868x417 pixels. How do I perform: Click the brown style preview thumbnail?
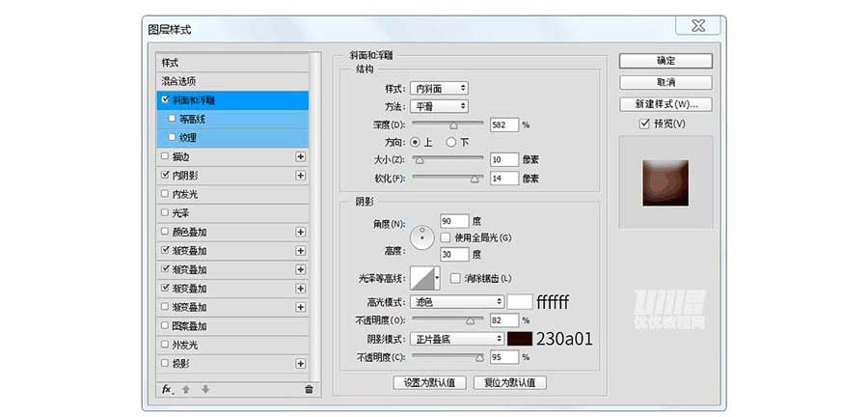[x=665, y=182]
